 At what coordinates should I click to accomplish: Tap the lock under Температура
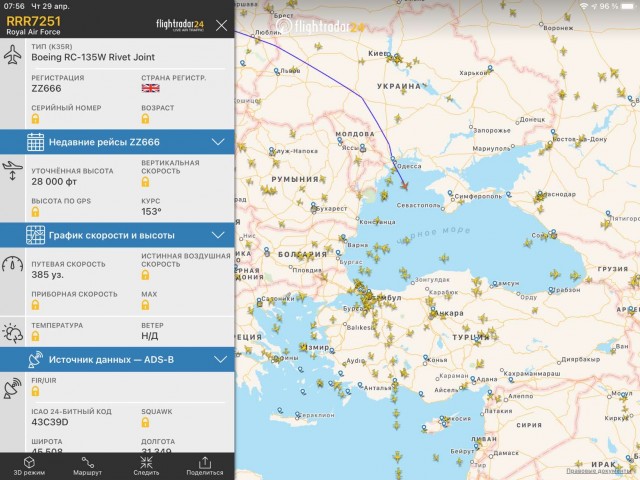click(x=36, y=336)
